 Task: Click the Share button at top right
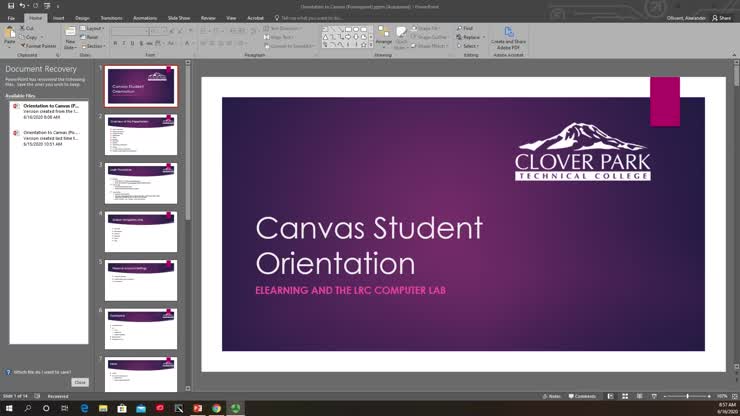coord(722,18)
